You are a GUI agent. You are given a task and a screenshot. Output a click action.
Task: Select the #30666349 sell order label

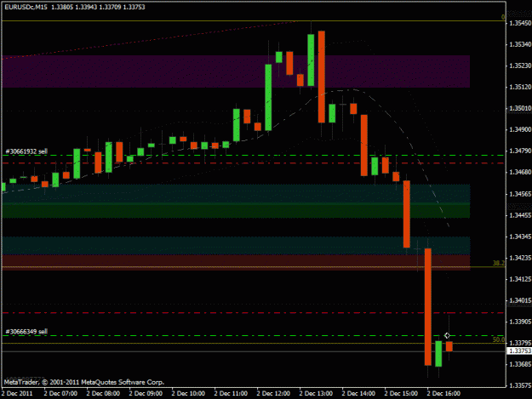point(26,331)
